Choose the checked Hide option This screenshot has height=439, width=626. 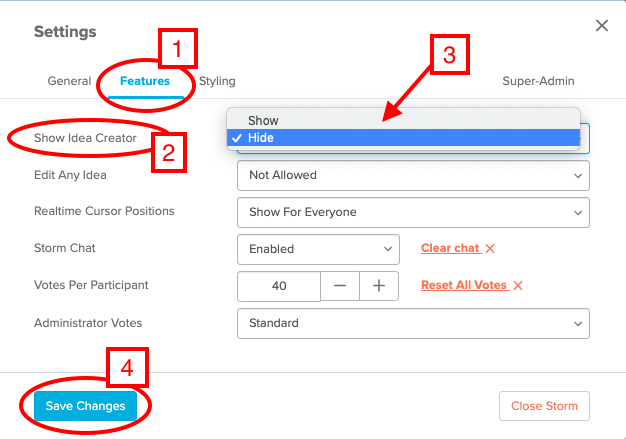403,138
